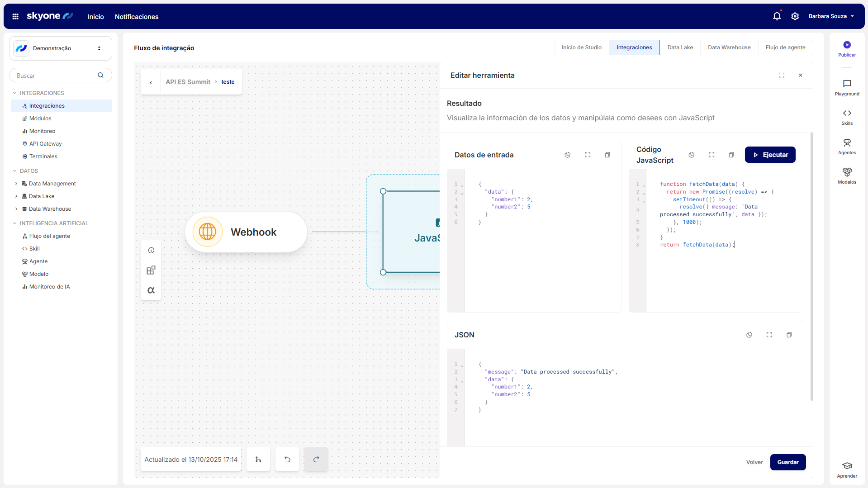Screen dimensions: 868x488
Task: Click the alpha symbol canvas tool
Action: pyautogui.click(x=151, y=290)
